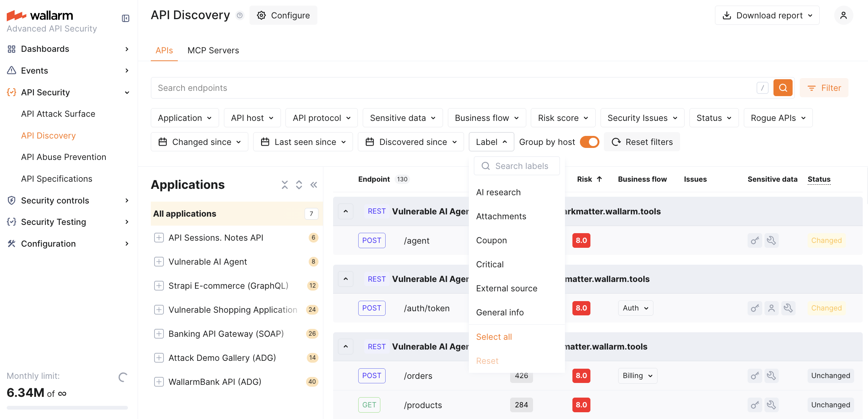This screenshot has width=868, height=419.
Task: Toggle the Group by host switch
Action: point(589,142)
